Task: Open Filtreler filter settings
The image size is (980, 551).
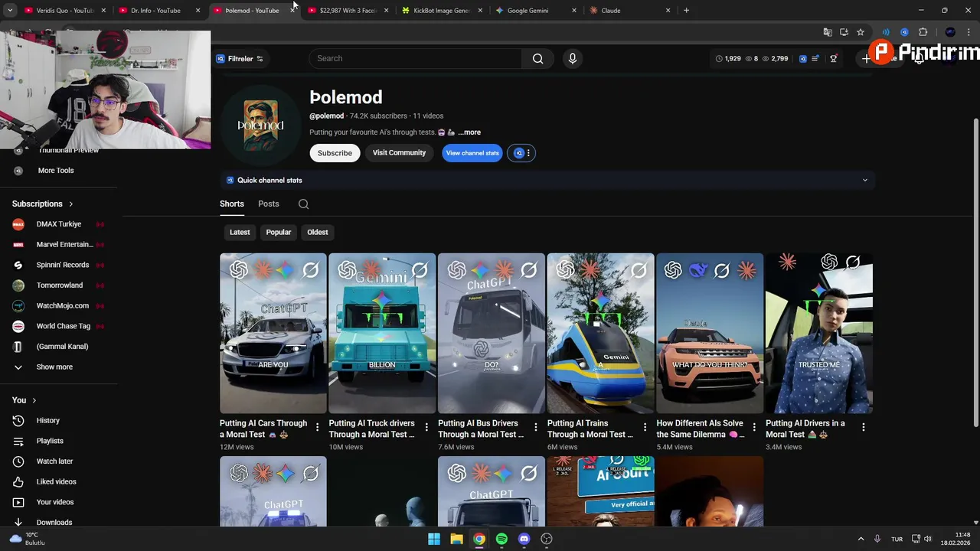Action: point(240,58)
